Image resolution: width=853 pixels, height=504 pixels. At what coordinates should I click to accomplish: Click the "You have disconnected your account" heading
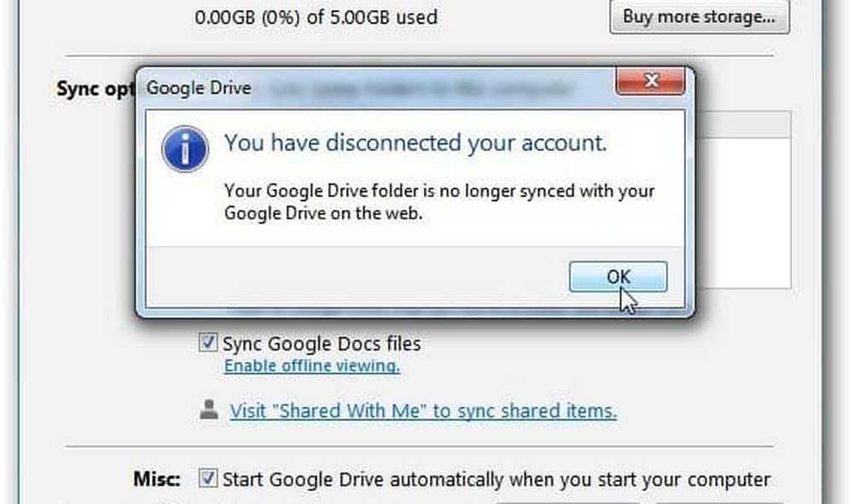[x=415, y=142]
